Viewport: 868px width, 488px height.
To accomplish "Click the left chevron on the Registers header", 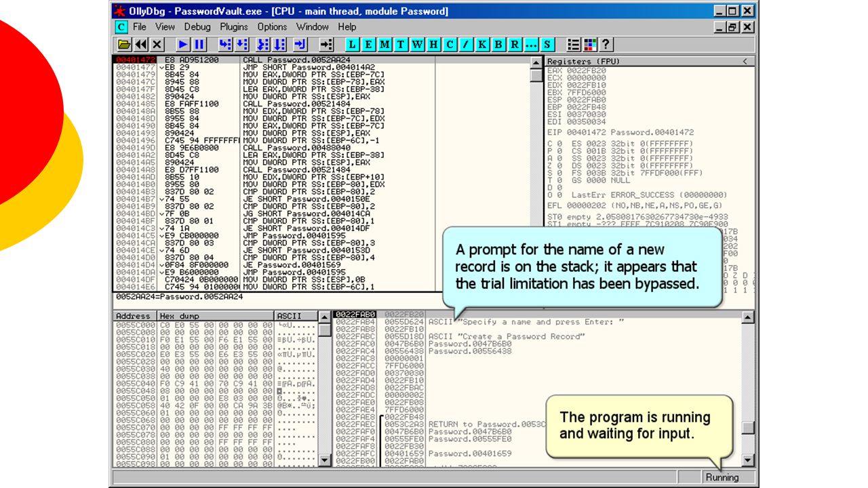I will pos(745,61).
